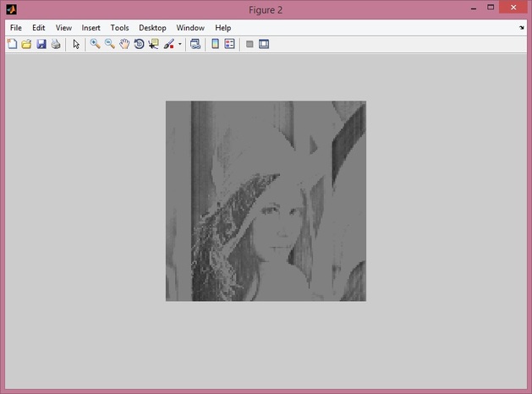Screen dimensions: 532x394
Task: Activate the Pan hand tool
Action: pyautogui.click(x=124, y=44)
